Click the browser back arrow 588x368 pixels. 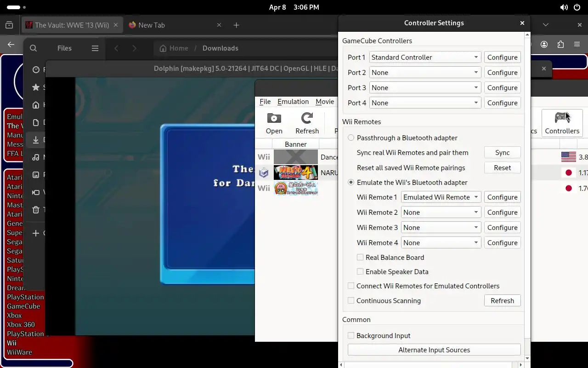[11, 44]
